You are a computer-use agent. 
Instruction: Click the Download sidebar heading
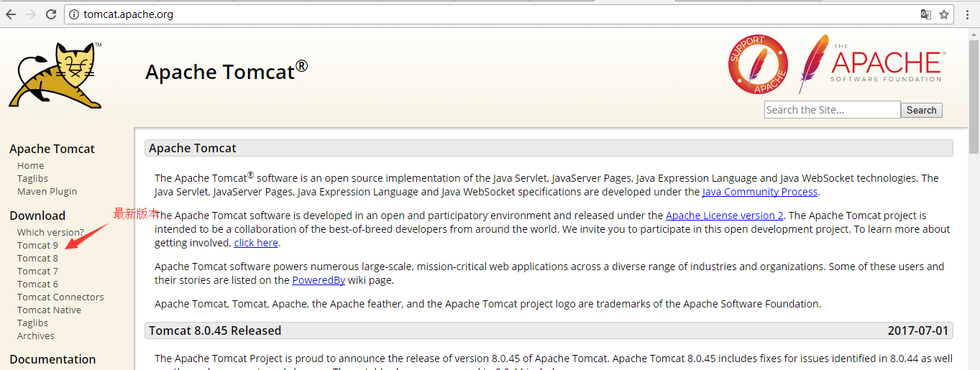point(37,216)
